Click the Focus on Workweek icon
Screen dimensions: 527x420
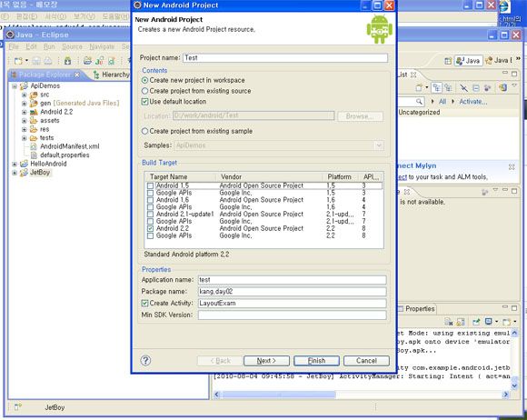pyautogui.click(x=487, y=88)
